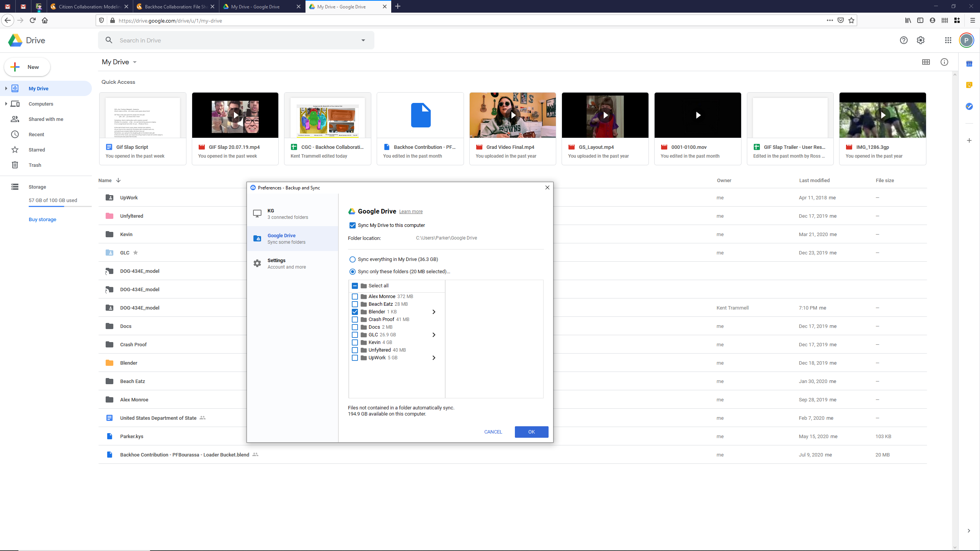Expand the GLC folder subfolders arrow
Image resolution: width=980 pixels, height=551 pixels.
pyautogui.click(x=434, y=335)
